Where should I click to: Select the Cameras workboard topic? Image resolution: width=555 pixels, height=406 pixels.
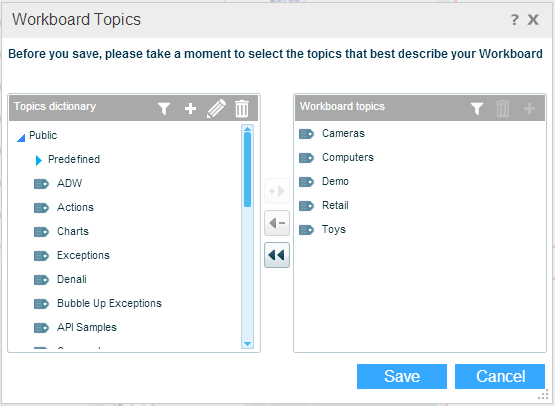pyautogui.click(x=343, y=133)
